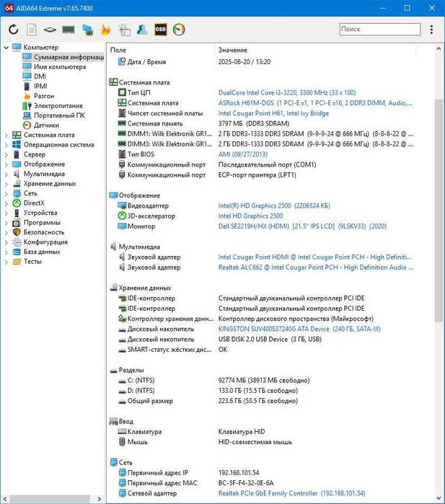The height and width of the screenshot is (504, 445).
Task: Click the Значение column header
Action: (233, 50)
